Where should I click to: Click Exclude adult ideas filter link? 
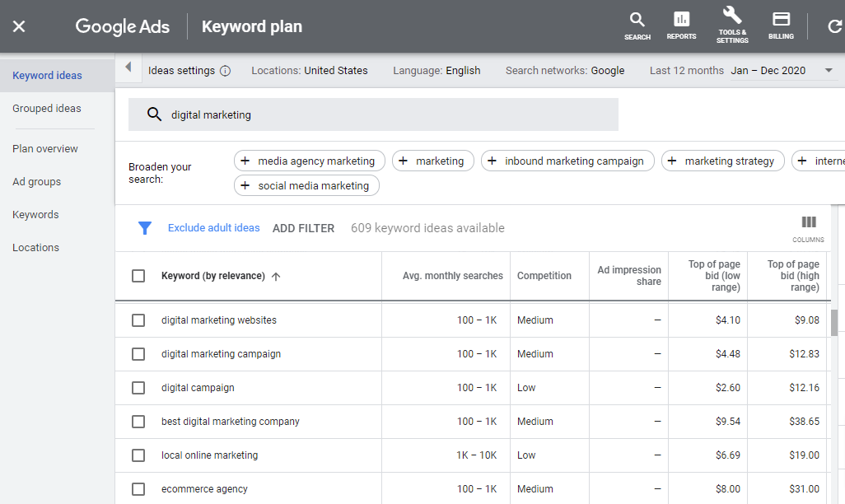tap(214, 228)
